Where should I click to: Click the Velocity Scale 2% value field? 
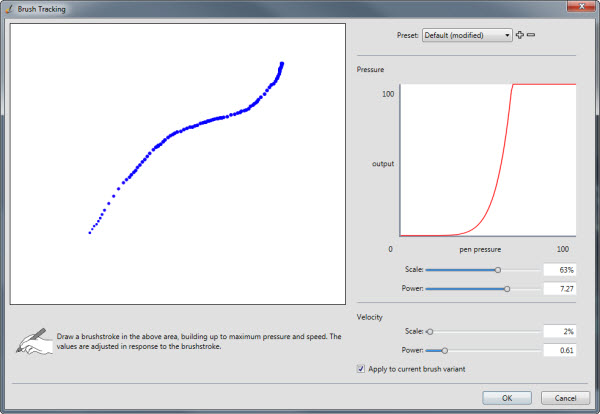pyautogui.click(x=559, y=332)
